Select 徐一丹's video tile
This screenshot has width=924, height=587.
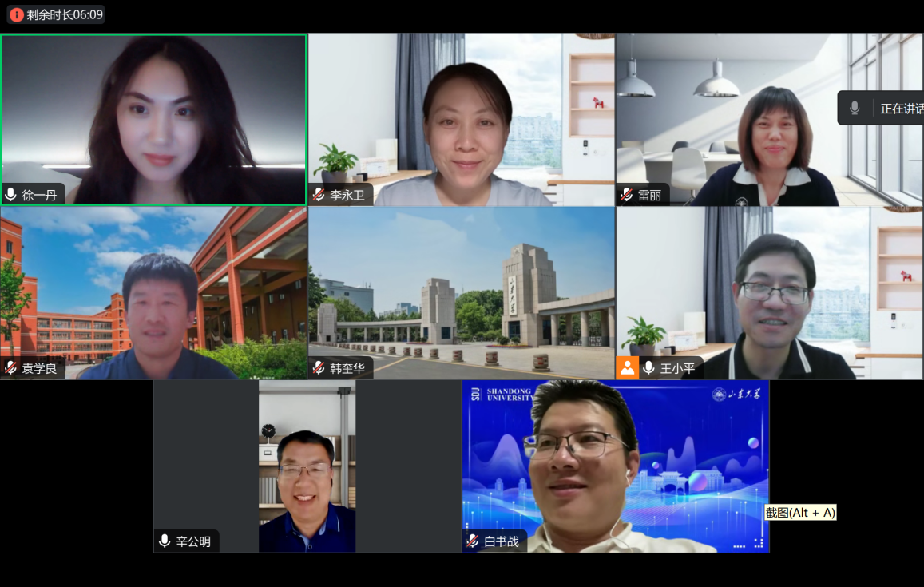pos(154,120)
